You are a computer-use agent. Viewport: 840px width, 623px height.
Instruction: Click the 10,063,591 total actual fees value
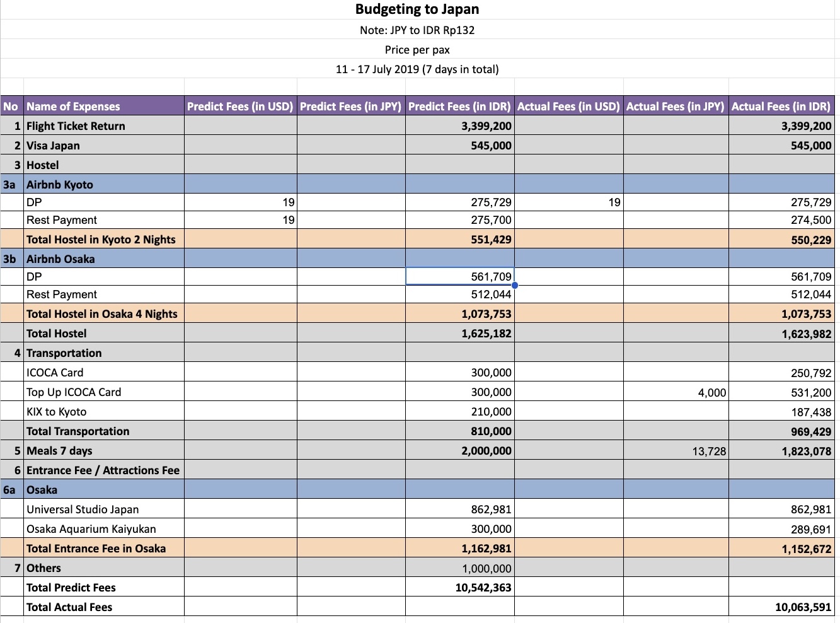[x=781, y=607]
